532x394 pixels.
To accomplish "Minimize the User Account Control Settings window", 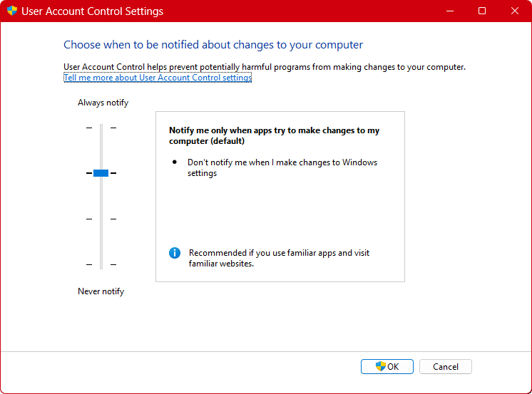I will click(450, 11).
